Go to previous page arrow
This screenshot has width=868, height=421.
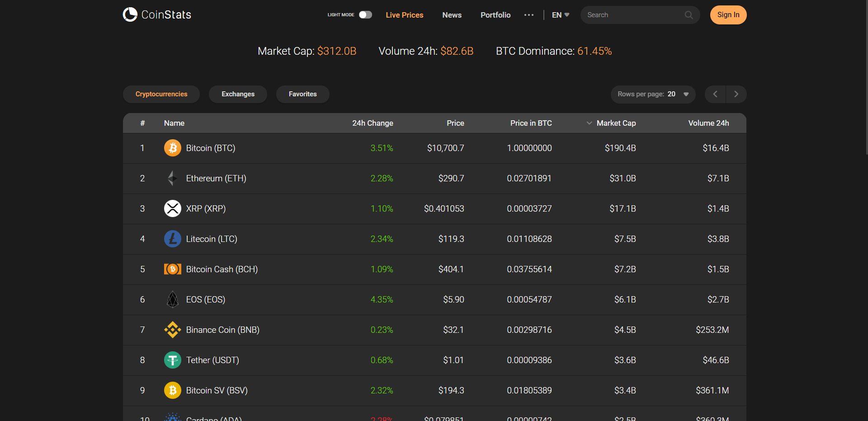(715, 94)
